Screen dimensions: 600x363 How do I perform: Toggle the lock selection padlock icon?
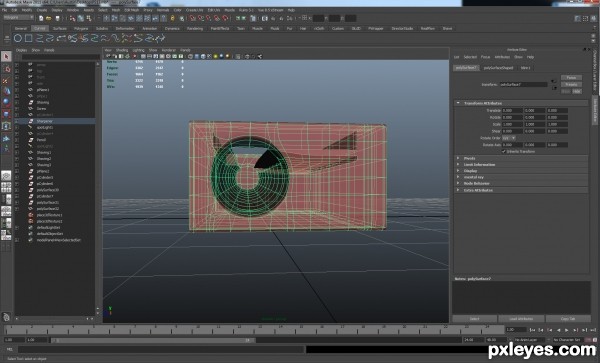point(173,18)
